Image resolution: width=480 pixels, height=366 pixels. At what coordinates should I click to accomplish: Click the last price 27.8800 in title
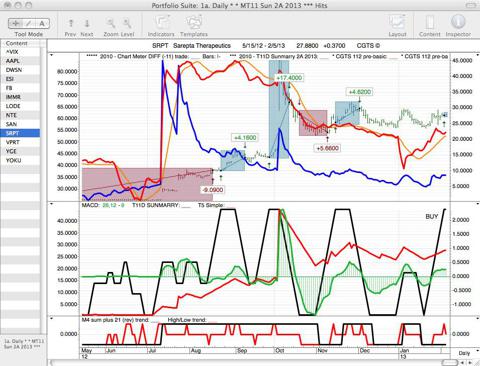point(307,46)
